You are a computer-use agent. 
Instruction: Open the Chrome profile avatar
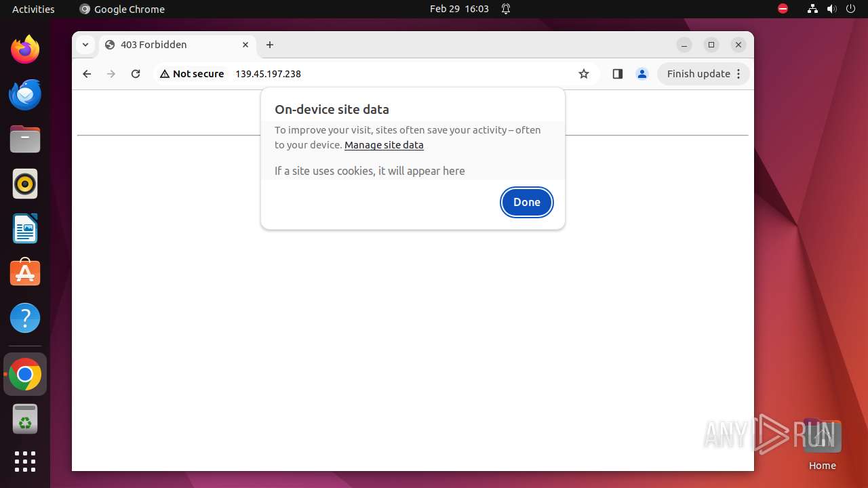(x=642, y=74)
